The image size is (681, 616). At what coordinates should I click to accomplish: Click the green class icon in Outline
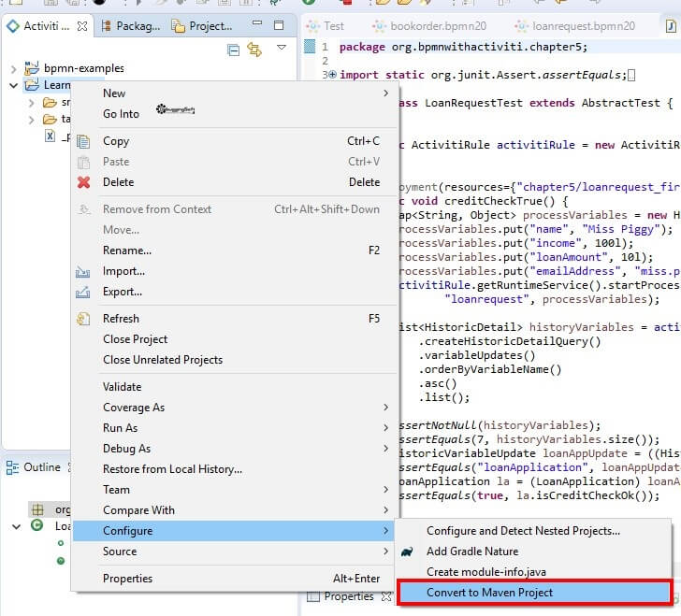pyautogui.click(x=37, y=525)
